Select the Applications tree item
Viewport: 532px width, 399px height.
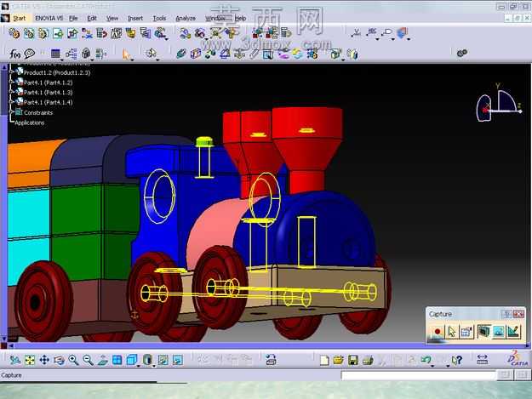click(x=29, y=123)
